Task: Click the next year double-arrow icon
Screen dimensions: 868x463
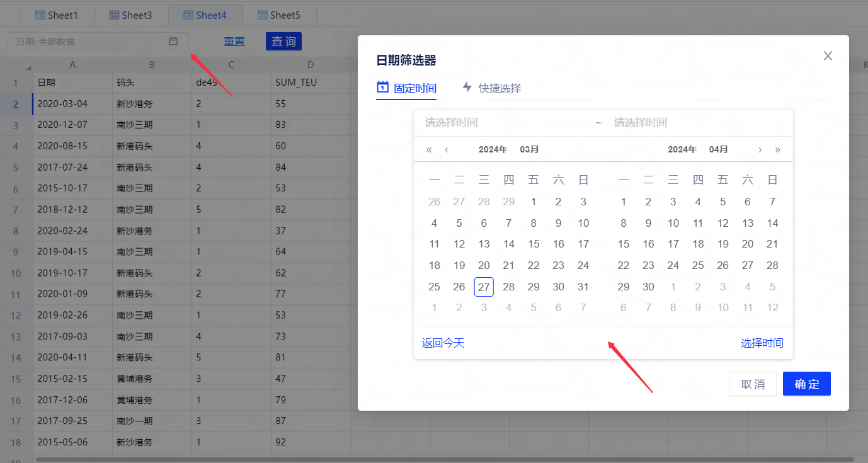Action: [777, 149]
